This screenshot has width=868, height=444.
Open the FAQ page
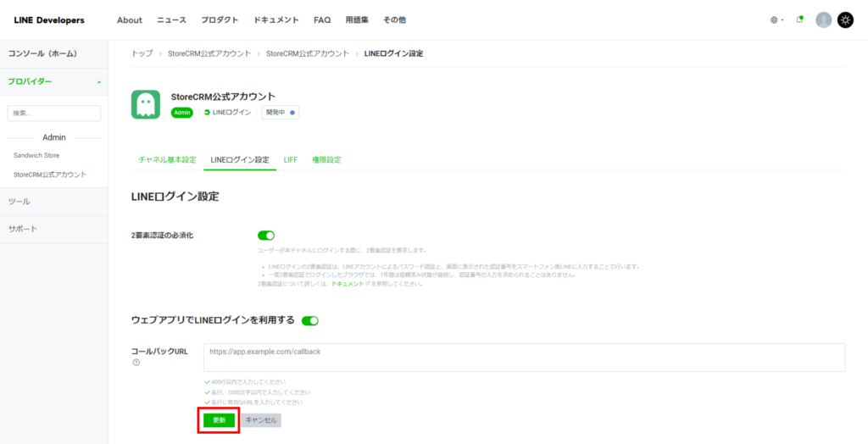(322, 20)
